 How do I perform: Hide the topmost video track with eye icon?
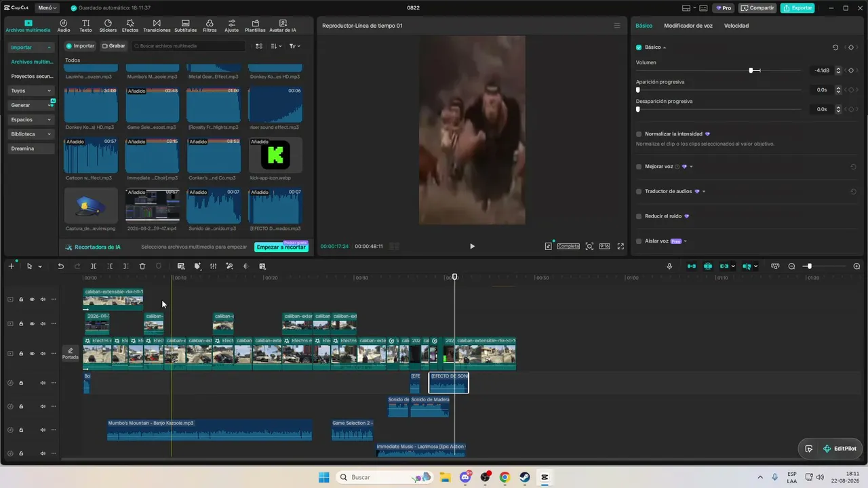(32, 299)
